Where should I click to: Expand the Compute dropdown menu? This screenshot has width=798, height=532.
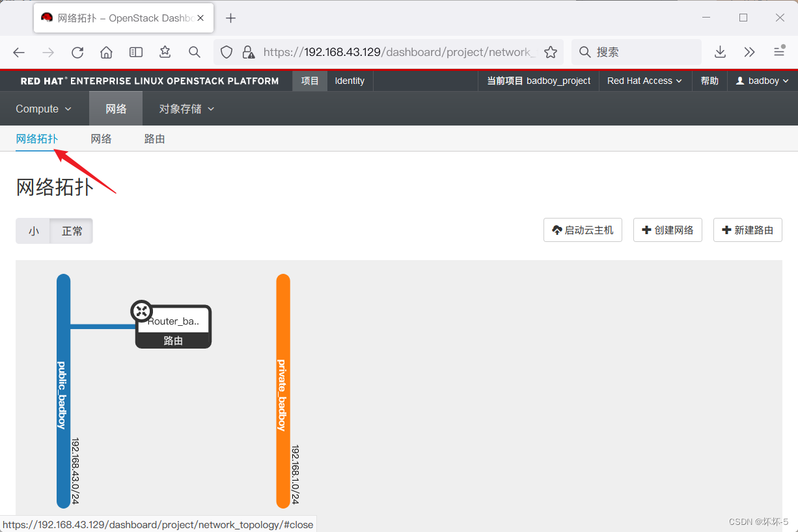pyautogui.click(x=44, y=109)
